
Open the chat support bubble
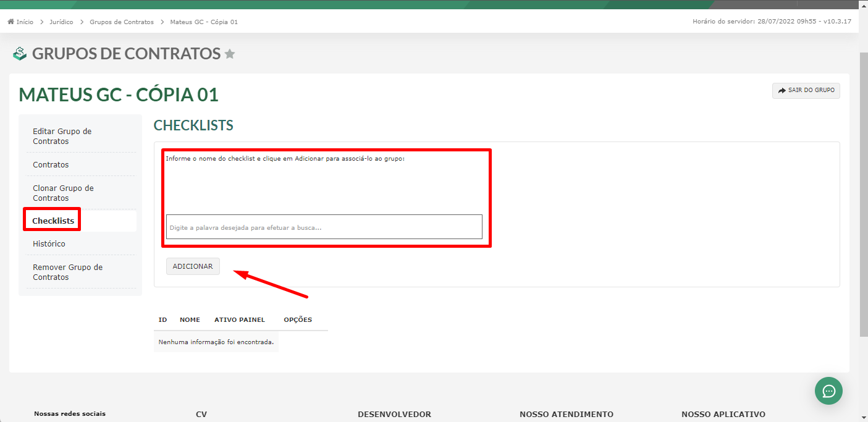[x=828, y=390]
